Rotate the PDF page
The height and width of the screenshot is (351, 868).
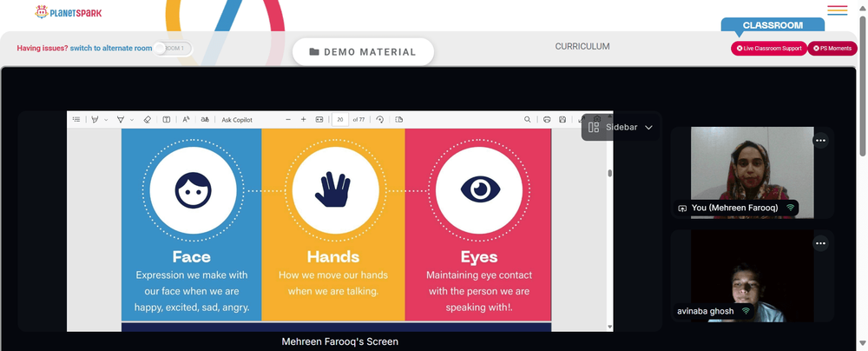click(x=380, y=119)
